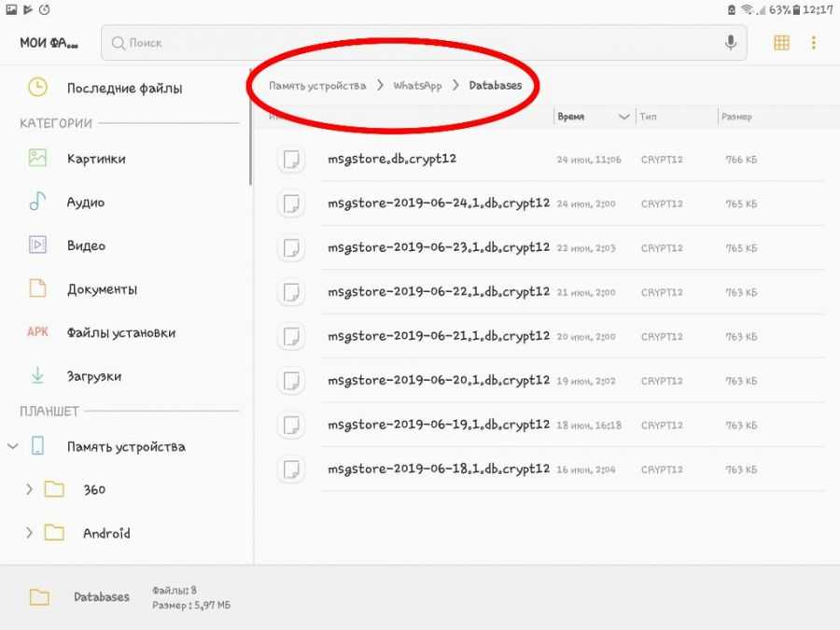Click the clock icon for recent files
This screenshot has height=630, width=840.
click(x=37, y=88)
